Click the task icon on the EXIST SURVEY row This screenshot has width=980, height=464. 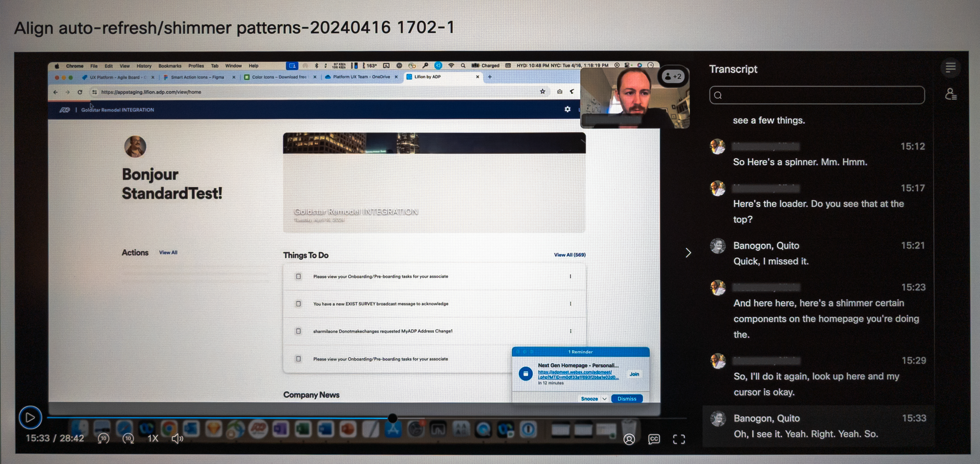tap(298, 304)
